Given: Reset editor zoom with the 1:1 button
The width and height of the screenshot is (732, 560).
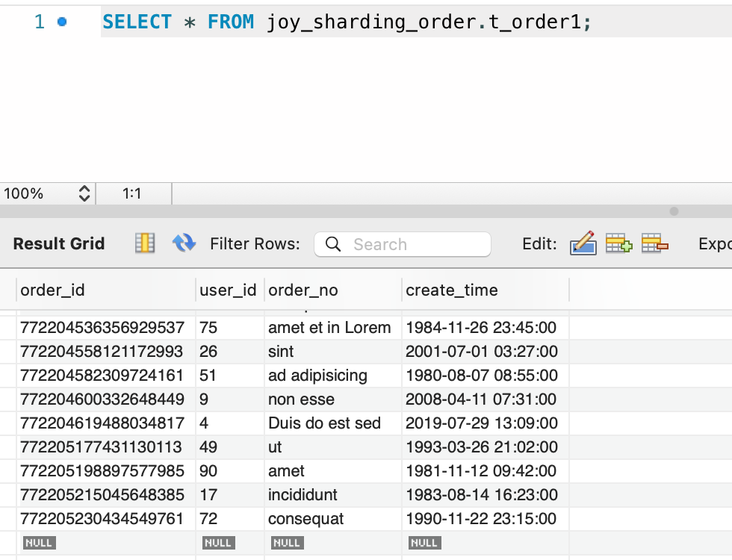Looking at the screenshot, I should (x=133, y=193).
